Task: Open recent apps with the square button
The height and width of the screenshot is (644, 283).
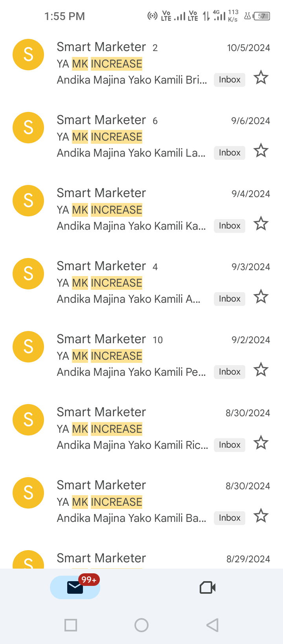Action: 71,625
